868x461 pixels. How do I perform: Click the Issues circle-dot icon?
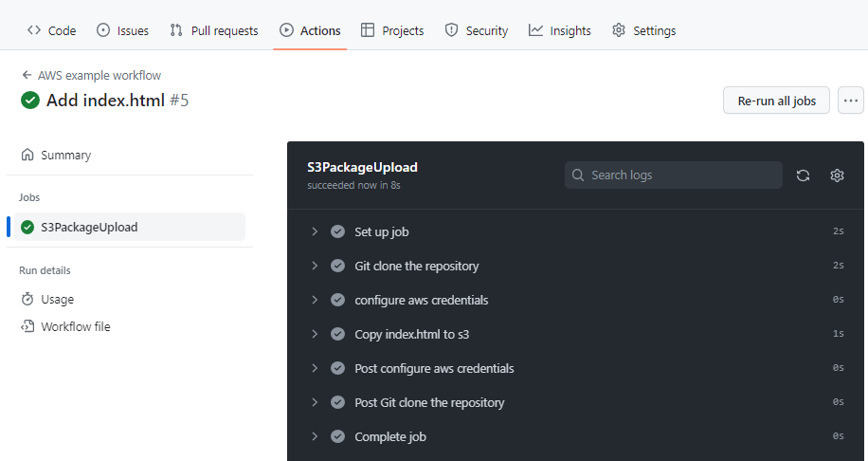tap(103, 30)
